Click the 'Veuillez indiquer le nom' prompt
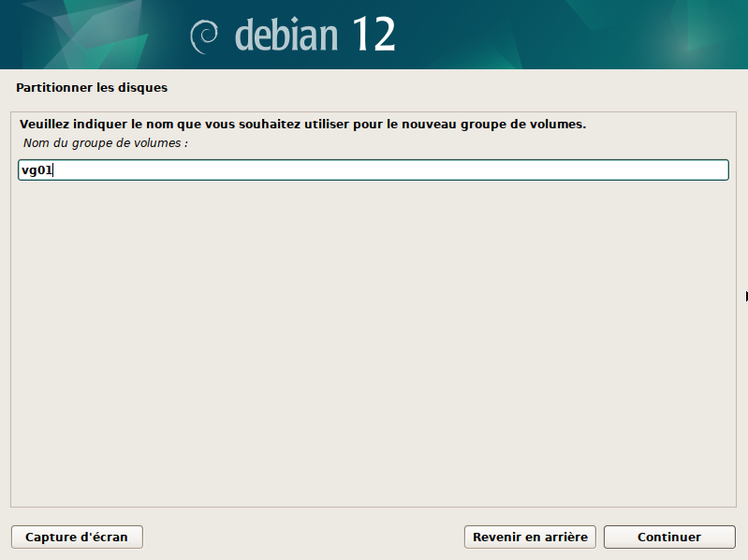 pos(303,125)
